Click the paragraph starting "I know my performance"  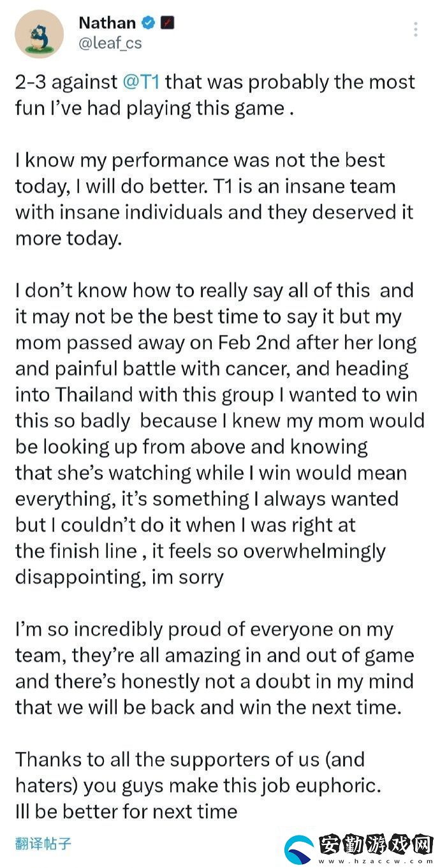[x=214, y=199]
